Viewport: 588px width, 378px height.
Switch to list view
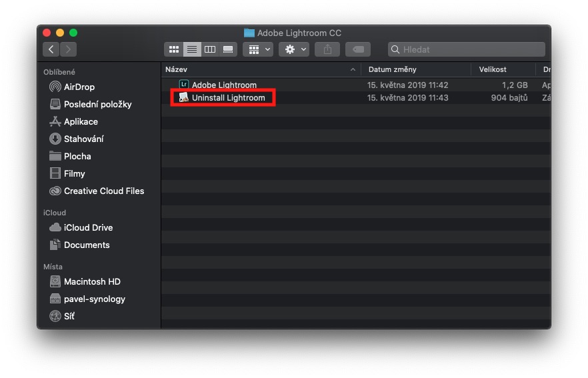pos(192,49)
